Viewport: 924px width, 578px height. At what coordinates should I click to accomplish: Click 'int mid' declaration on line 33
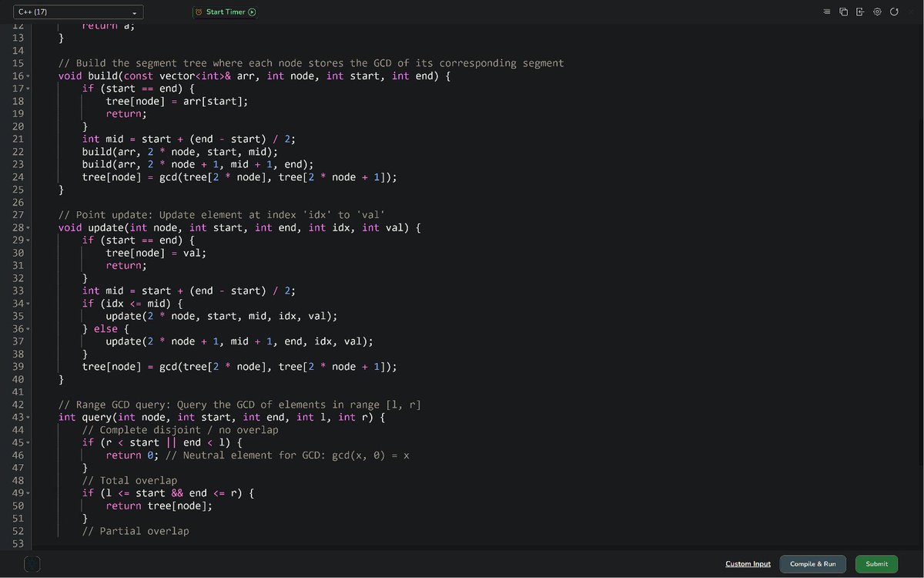(189, 291)
